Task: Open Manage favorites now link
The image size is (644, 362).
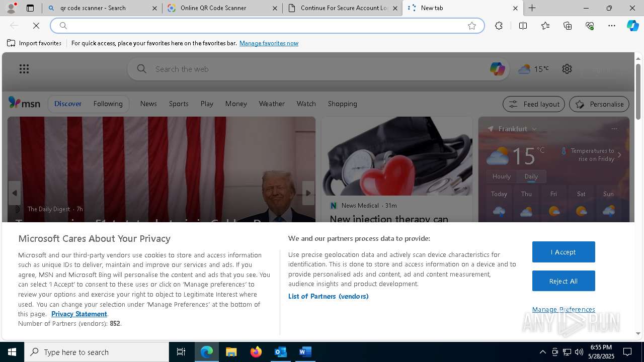Action: click(x=269, y=43)
